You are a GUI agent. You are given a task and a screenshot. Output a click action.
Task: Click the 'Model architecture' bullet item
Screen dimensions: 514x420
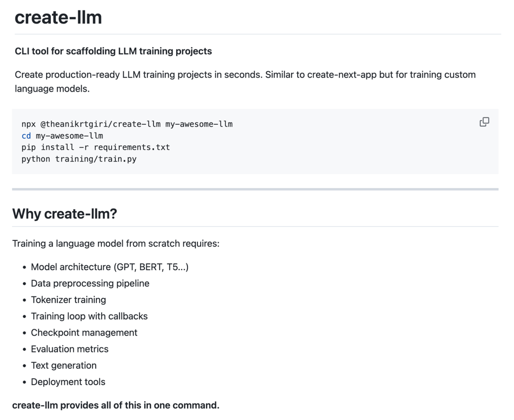(x=109, y=267)
